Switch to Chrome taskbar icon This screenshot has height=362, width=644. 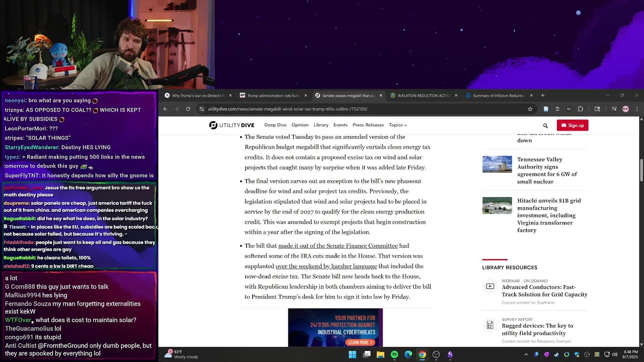pyautogui.click(x=422, y=354)
